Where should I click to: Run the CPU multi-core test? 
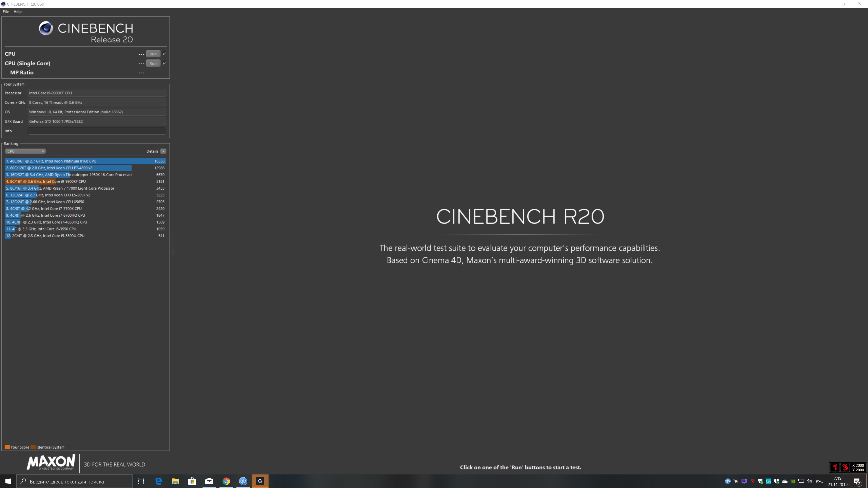153,54
